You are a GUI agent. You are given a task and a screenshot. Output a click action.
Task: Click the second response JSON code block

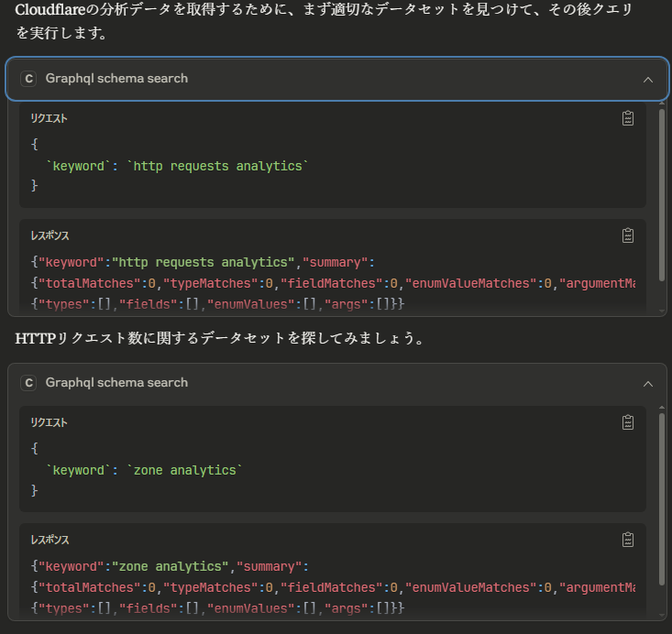tap(330, 587)
